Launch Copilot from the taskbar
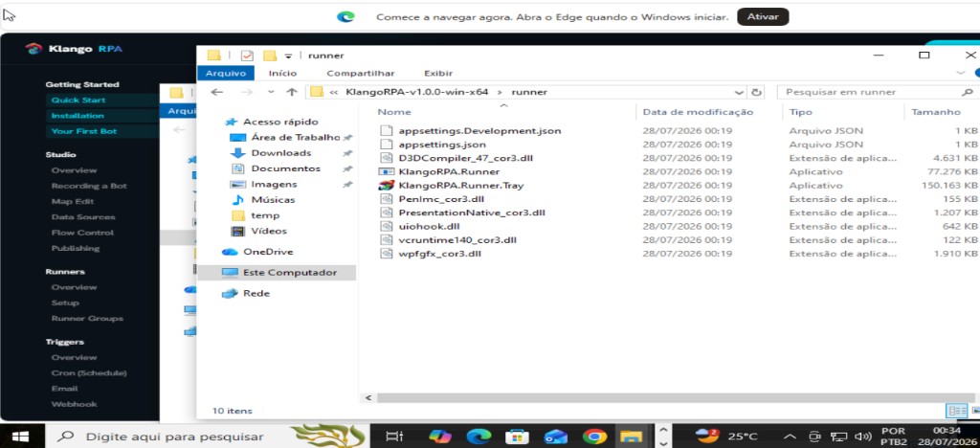980x448 pixels. click(440, 437)
